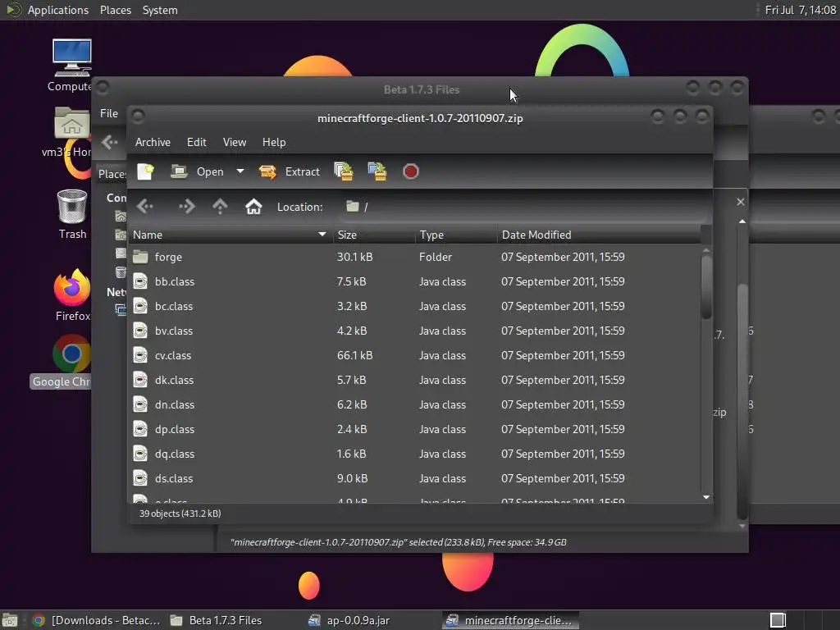
Task: Select the cv.class file
Action: pos(415,356)
